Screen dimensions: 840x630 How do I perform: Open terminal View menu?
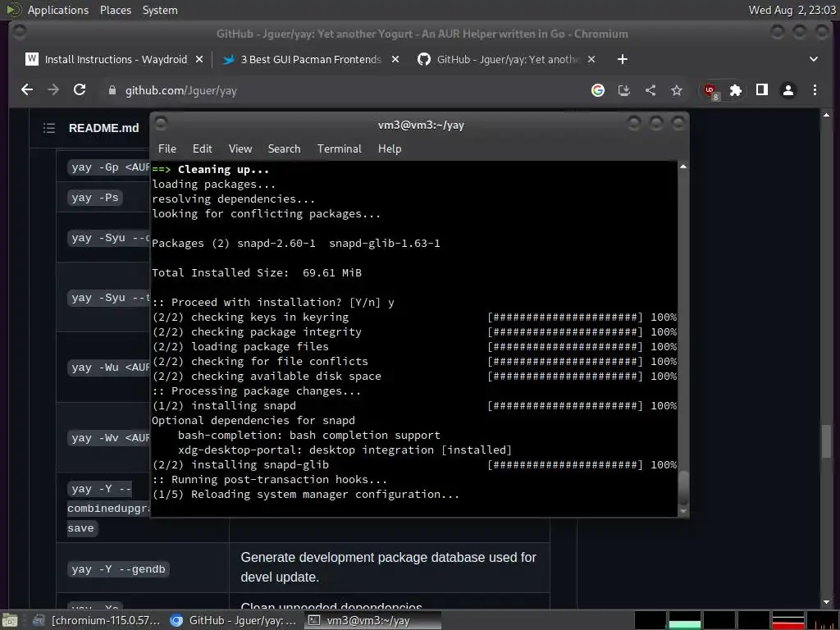coord(240,149)
